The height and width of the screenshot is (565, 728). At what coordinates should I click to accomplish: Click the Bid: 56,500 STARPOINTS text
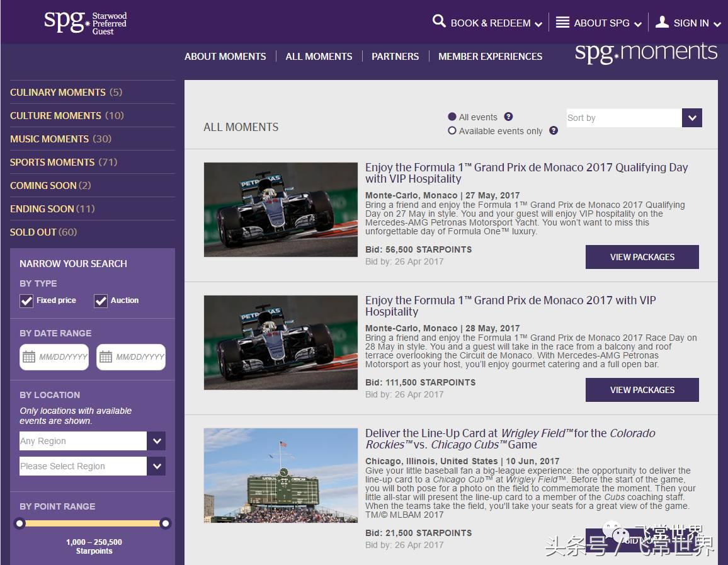pos(418,250)
